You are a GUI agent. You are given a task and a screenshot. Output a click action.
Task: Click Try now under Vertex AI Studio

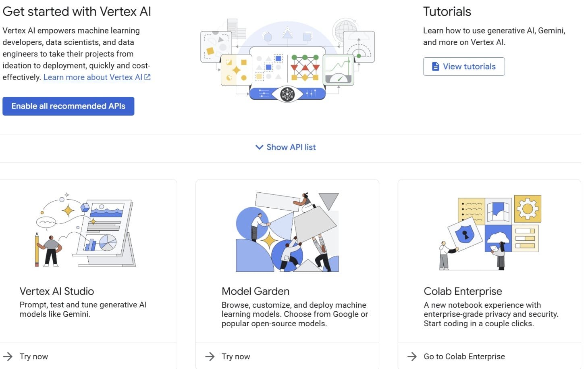tap(34, 356)
